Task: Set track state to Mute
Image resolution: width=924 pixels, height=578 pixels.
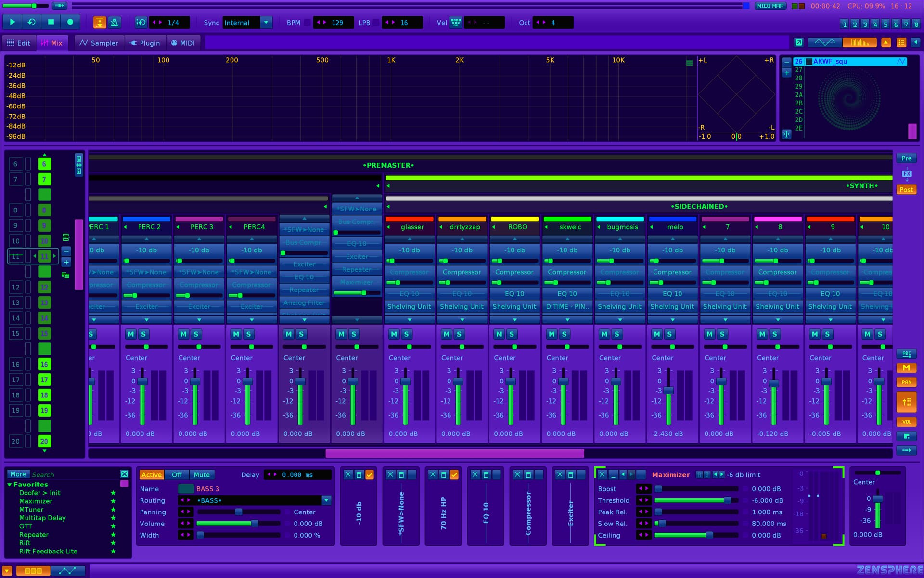Action: (x=202, y=474)
